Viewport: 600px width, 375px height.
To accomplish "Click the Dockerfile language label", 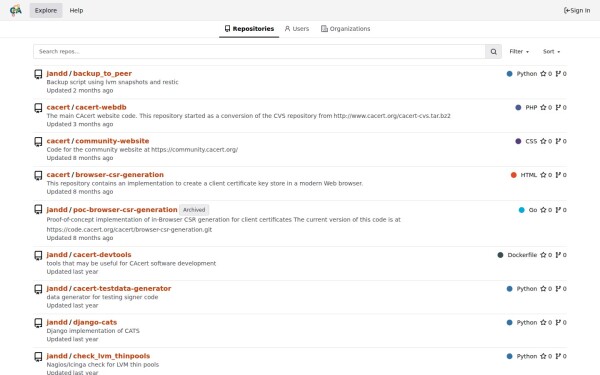I will tap(522, 255).
